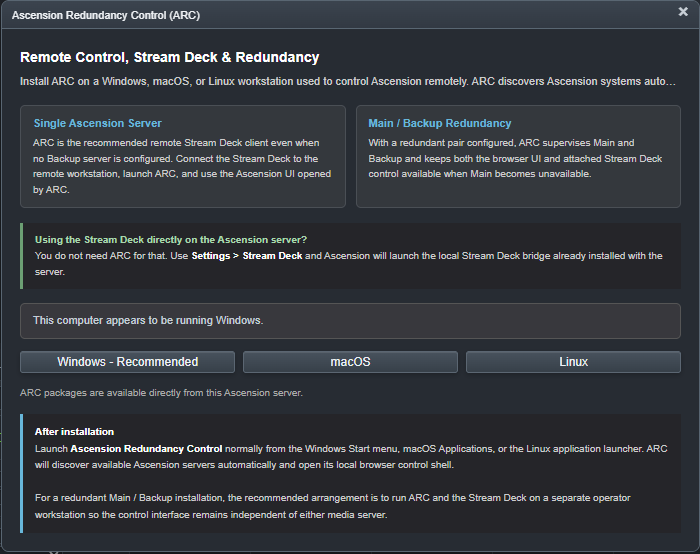This screenshot has height=554, width=700.
Task: Click the bold 'Ascension Redundancy Control' text
Action: point(146,449)
